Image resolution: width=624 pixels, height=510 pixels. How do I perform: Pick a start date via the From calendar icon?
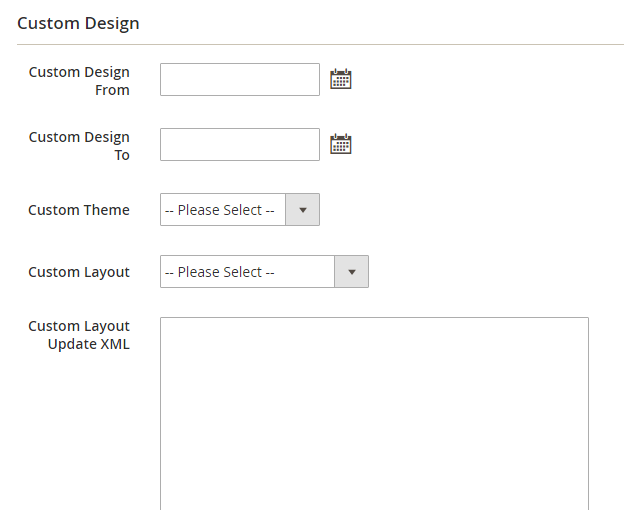click(x=341, y=80)
